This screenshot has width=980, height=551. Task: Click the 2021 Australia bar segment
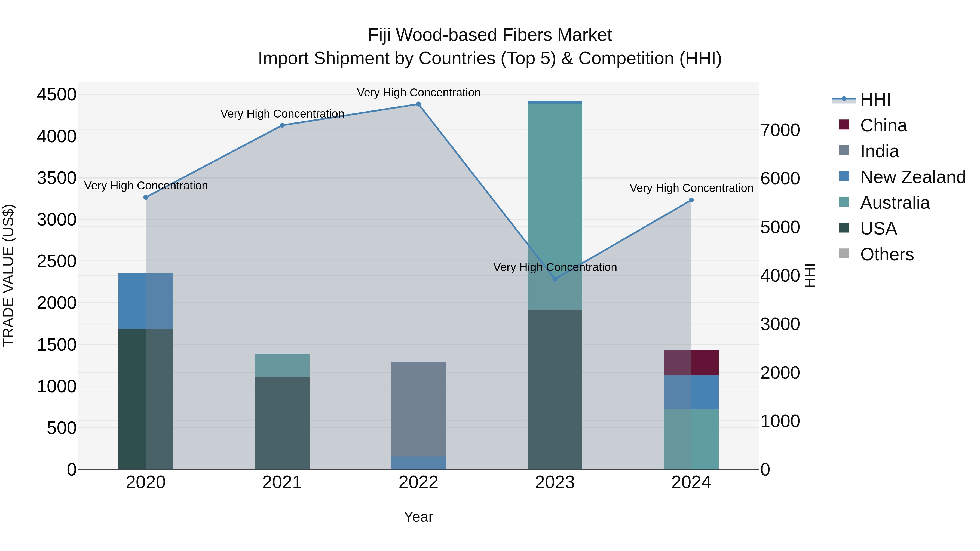pos(282,365)
